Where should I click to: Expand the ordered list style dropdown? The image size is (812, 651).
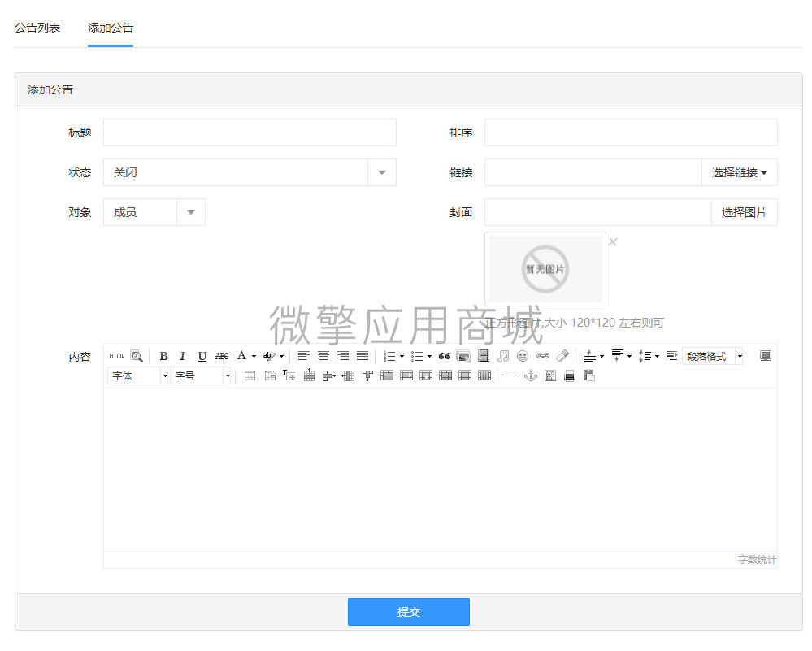point(402,356)
